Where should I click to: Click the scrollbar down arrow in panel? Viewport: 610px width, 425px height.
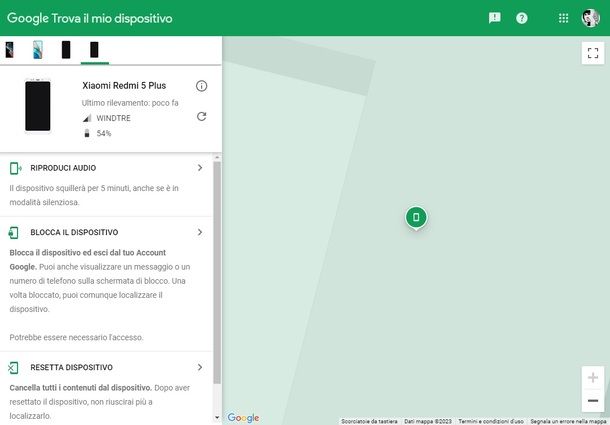pos(217,418)
